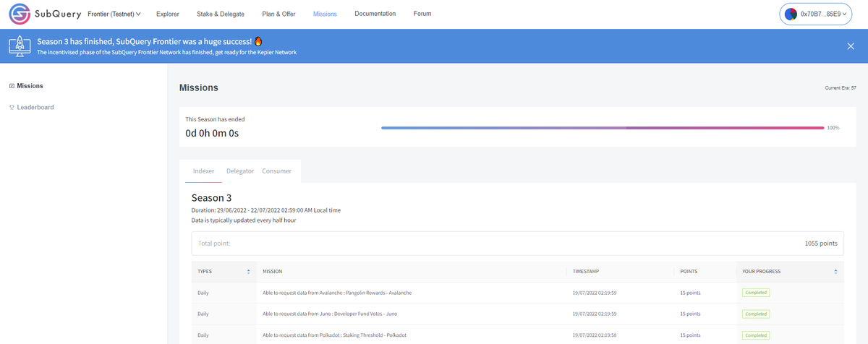Click the SubQuery logo

[x=44, y=14]
